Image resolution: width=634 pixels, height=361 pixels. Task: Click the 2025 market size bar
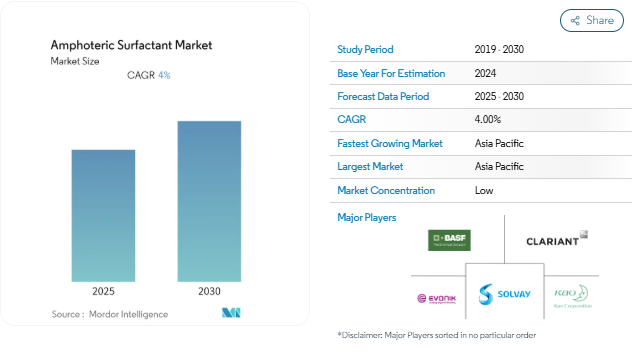click(104, 215)
